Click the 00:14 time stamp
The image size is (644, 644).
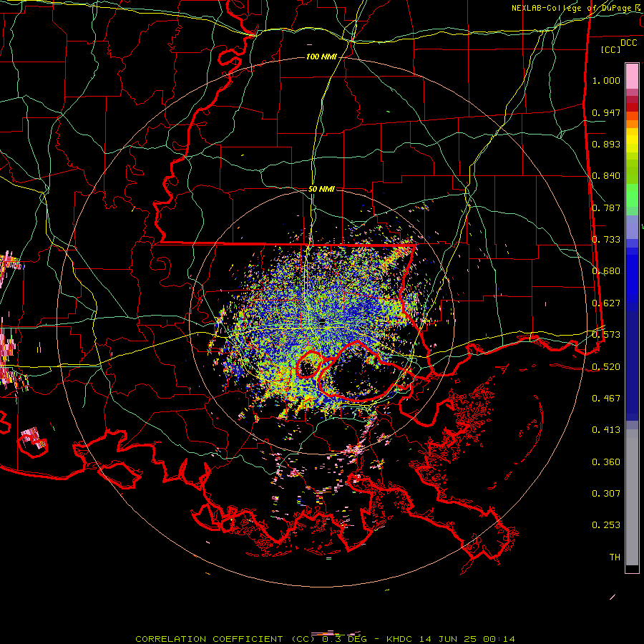[x=499, y=639]
